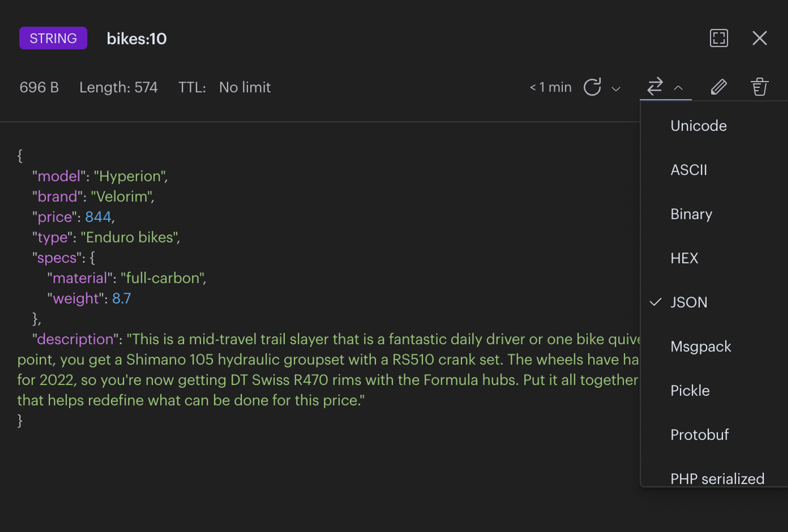The height and width of the screenshot is (532, 788).
Task: Collapse the value format dropdown chevron
Action: [x=678, y=88]
